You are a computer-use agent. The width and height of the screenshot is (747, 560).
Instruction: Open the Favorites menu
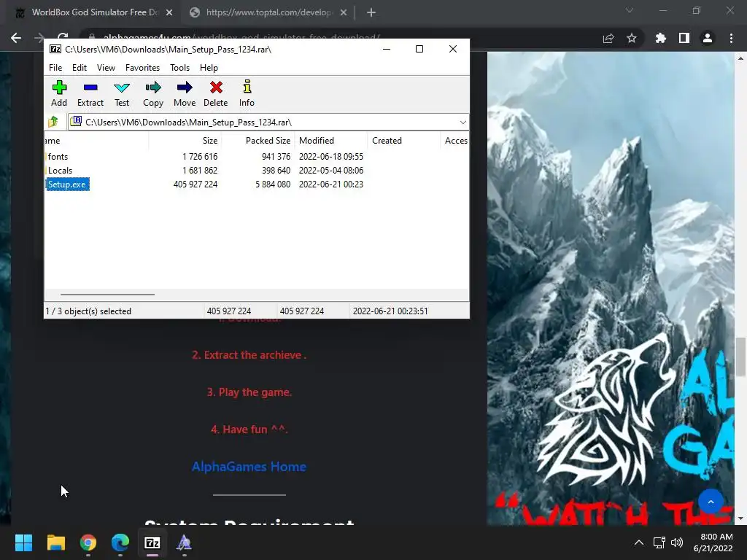tap(142, 68)
